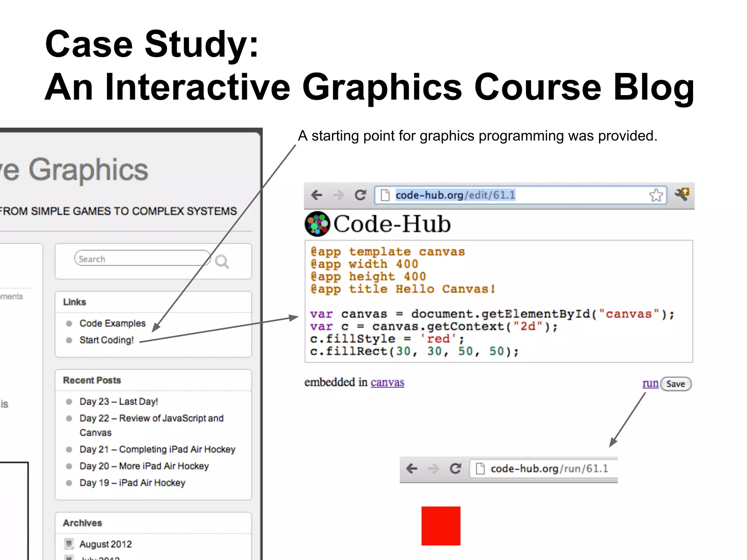Image resolution: width=747 pixels, height=560 pixels.
Task: Click the 'var c = canvas.getContext' line
Action: point(434,326)
